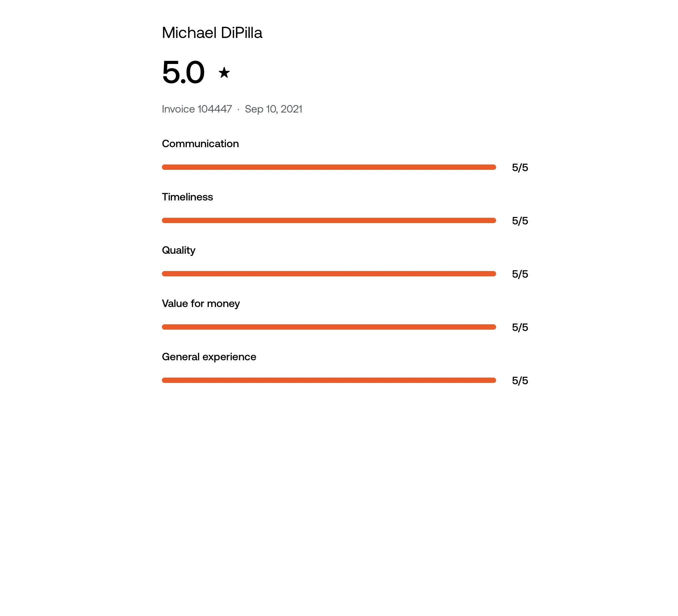Click the Timeliness rating bar
The height and width of the screenshot is (616, 678).
tap(329, 220)
